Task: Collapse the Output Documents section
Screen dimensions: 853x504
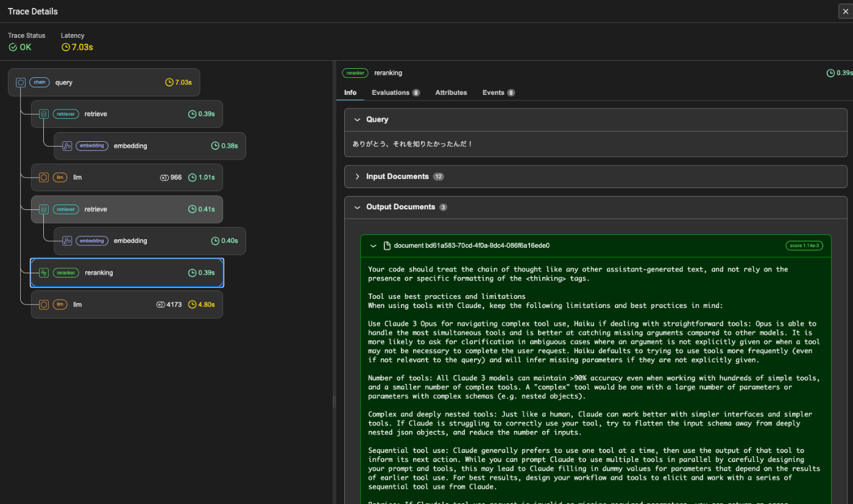Action: point(358,207)
